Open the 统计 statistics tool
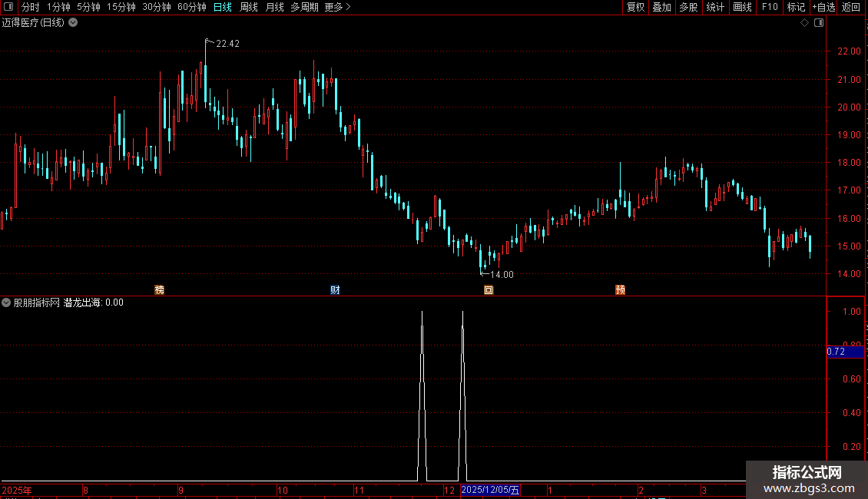868x499 pixels. [715, 7]
